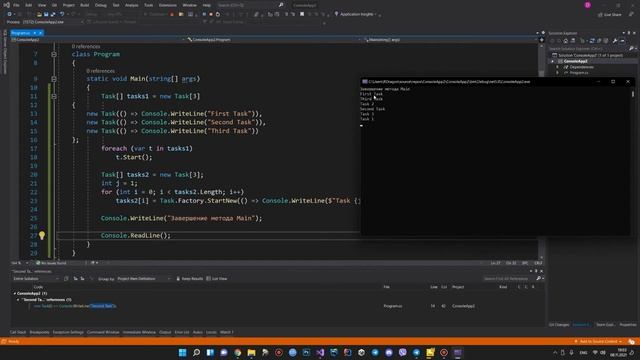Open the Window menu
This screenshot has width=640, height=360.
(x=189, y=5)
